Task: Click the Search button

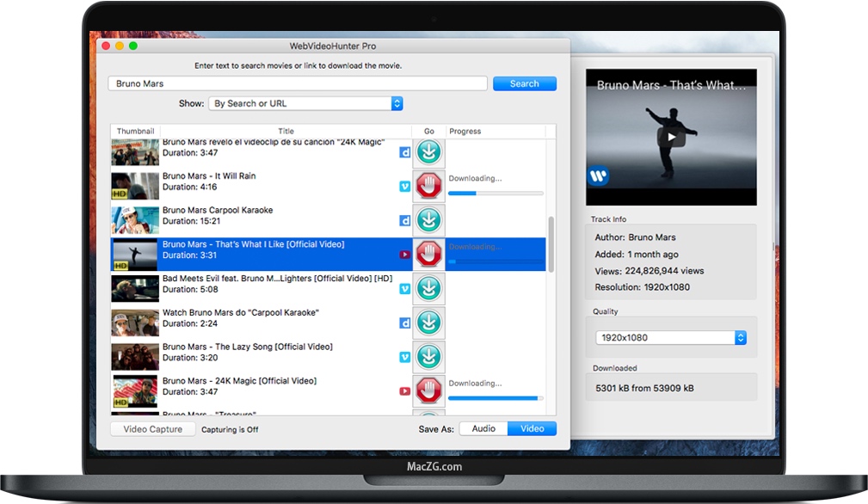Action: pyautogui.click(x=525, y=83)
